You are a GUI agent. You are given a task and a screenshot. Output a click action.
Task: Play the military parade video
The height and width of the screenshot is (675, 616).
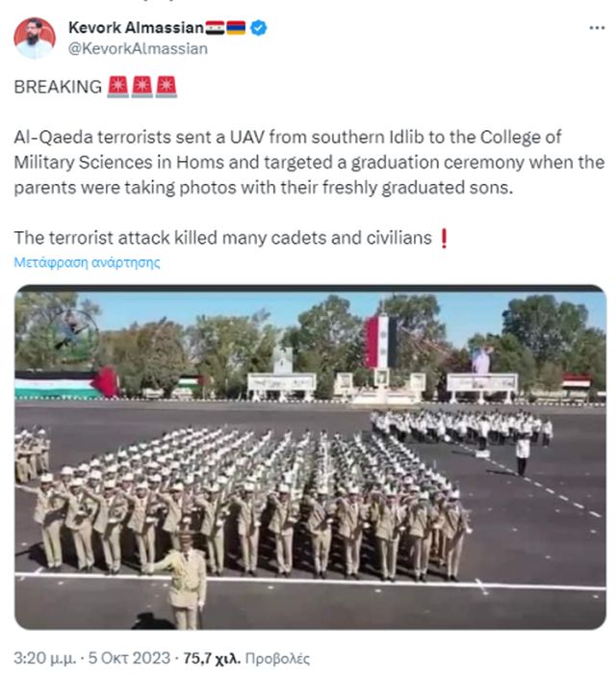310,456
